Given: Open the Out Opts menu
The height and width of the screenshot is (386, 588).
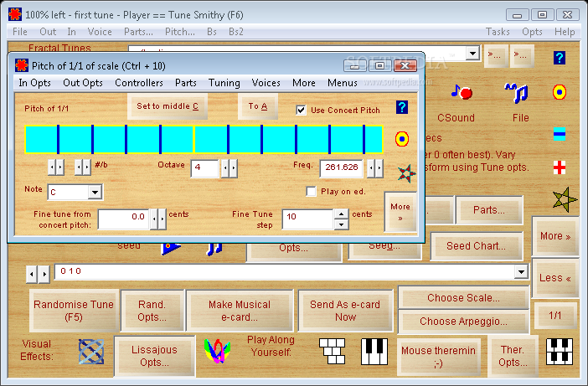Looking at the screenshot, I should click(x=83, y=83).
